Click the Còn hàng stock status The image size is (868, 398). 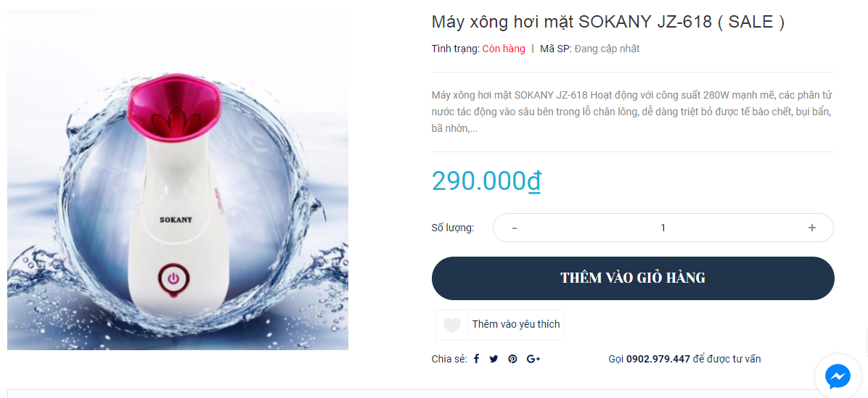click(504, 49)
